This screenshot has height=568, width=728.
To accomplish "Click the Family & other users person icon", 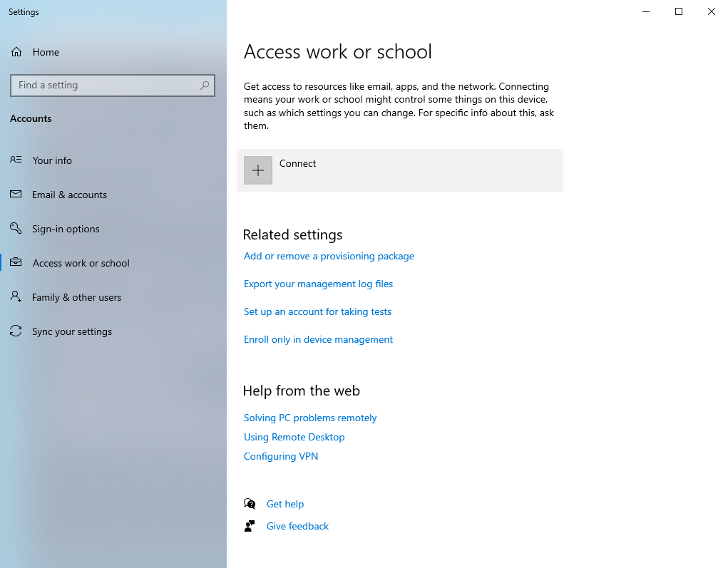I will coord(16,296).
